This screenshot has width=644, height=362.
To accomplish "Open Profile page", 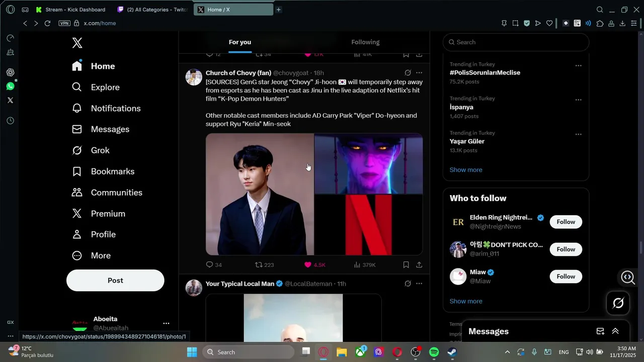I will tap(94, 234).
